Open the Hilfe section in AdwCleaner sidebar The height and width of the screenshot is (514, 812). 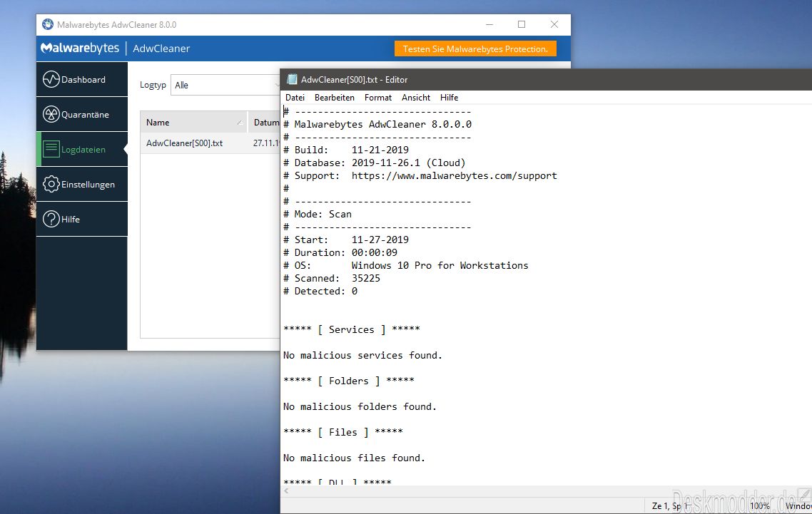[82, 219]
